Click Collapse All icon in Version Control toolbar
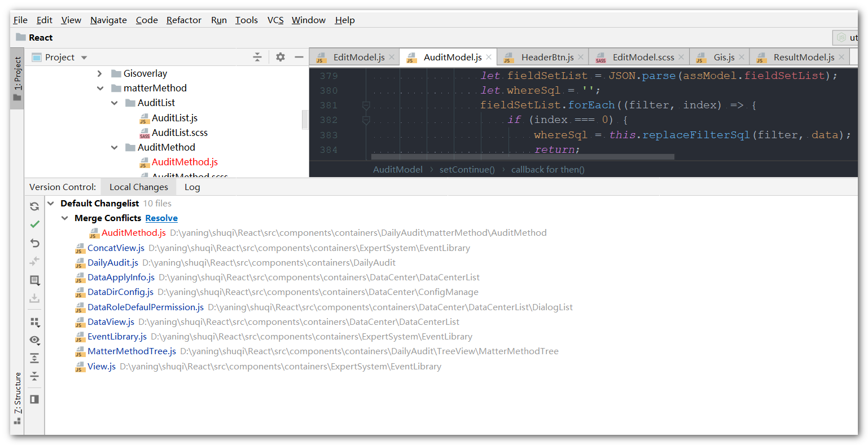Screen dimensions: 868x445 tap(34, 376)
